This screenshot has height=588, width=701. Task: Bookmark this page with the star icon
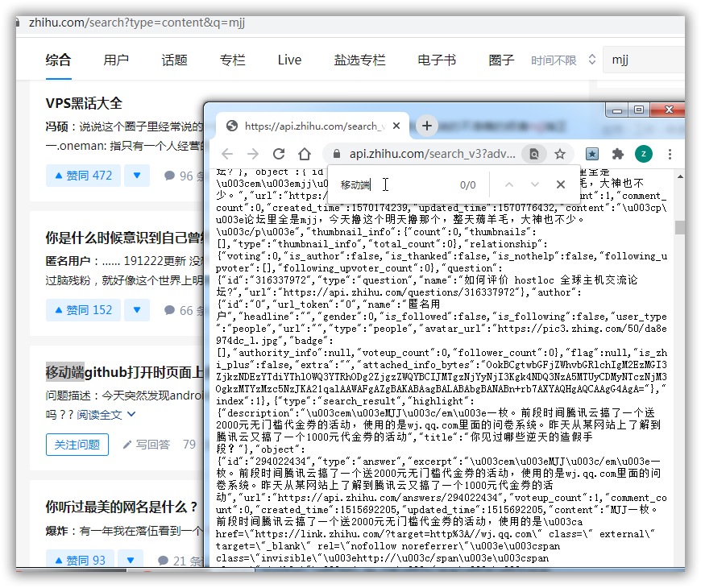point(560,154)
